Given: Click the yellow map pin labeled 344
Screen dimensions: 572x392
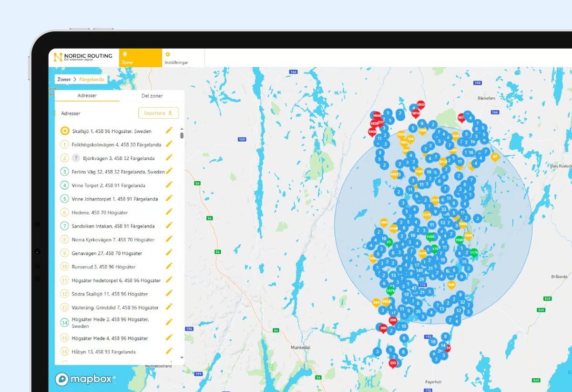Looking at the screenshot, I should tap(376, 303).
